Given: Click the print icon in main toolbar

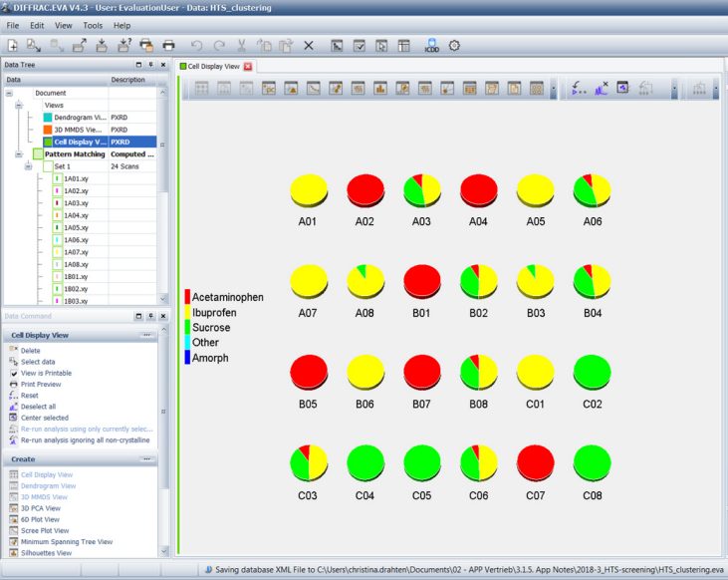Looking at the screenshot, I should tap(169, 45).
